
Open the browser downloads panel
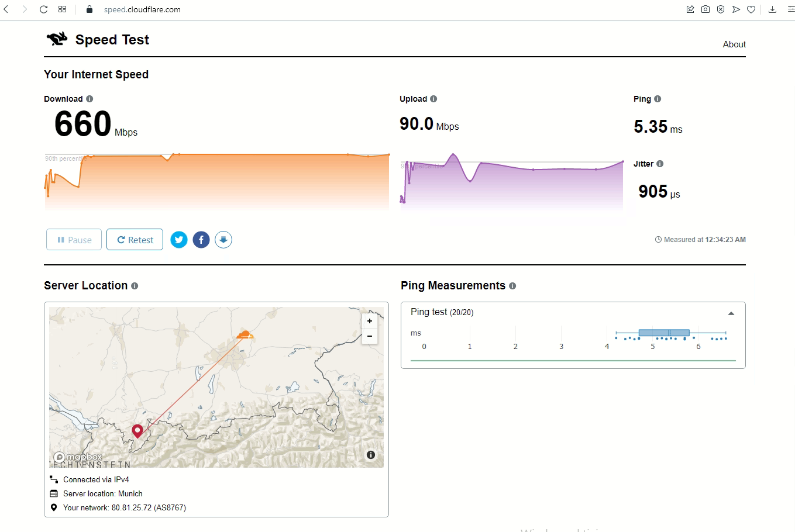pos(772,9)
